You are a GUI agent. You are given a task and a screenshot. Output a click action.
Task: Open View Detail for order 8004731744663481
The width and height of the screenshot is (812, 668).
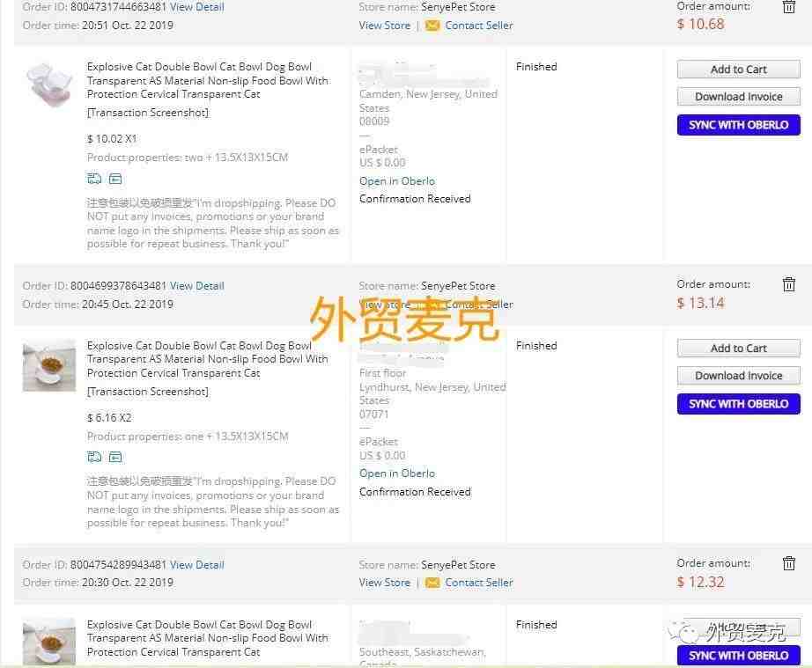[196, 7]
